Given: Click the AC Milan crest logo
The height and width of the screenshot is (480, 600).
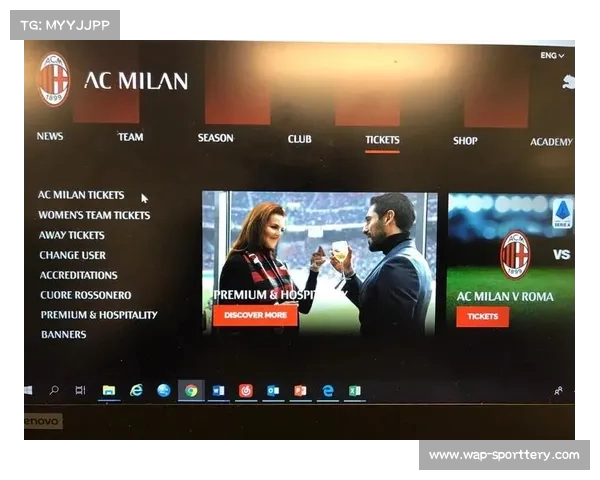Looking at the screenshot, I should coord(54,80).
